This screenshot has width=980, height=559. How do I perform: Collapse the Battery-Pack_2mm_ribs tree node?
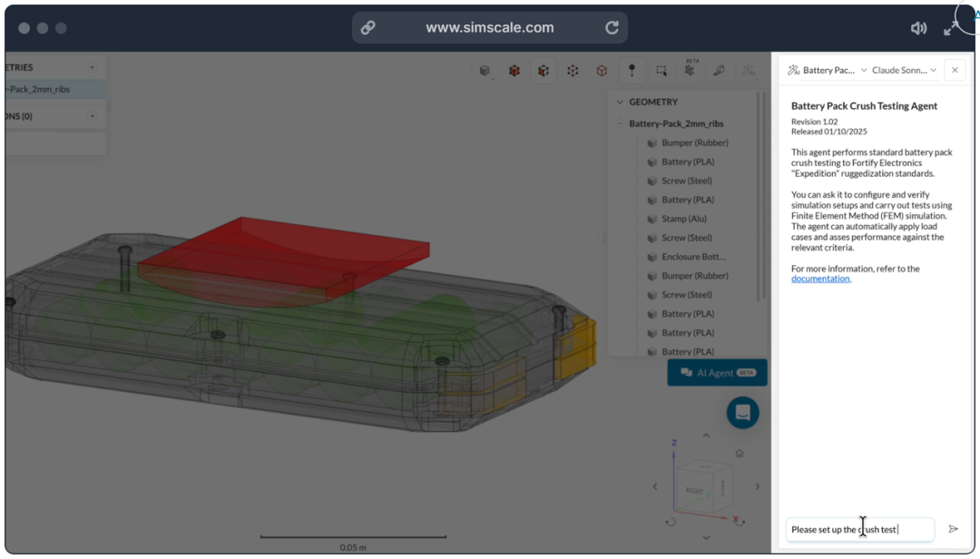click(x=620, y=123)
